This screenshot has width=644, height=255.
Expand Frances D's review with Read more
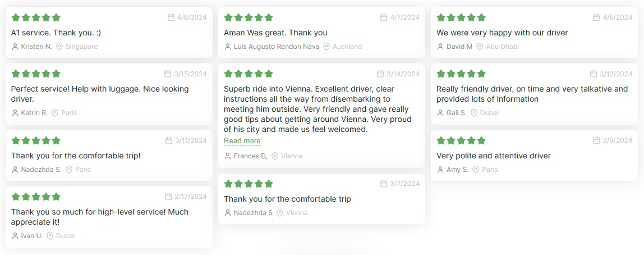pos(242,141)
